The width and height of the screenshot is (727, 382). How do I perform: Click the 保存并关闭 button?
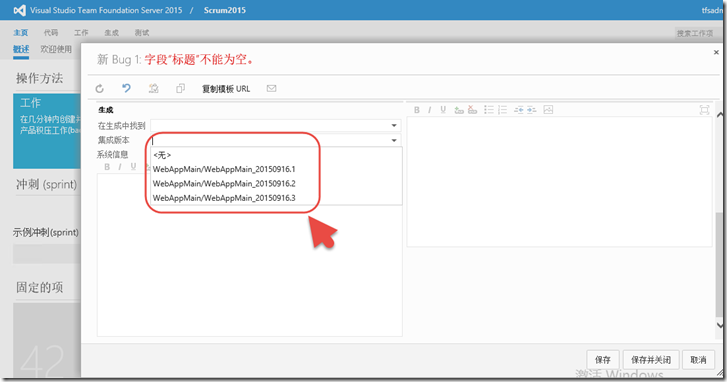point(651,360)
